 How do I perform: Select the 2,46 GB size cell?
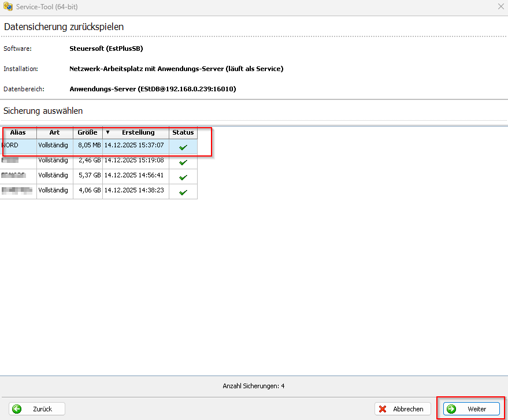coord(88,160)
